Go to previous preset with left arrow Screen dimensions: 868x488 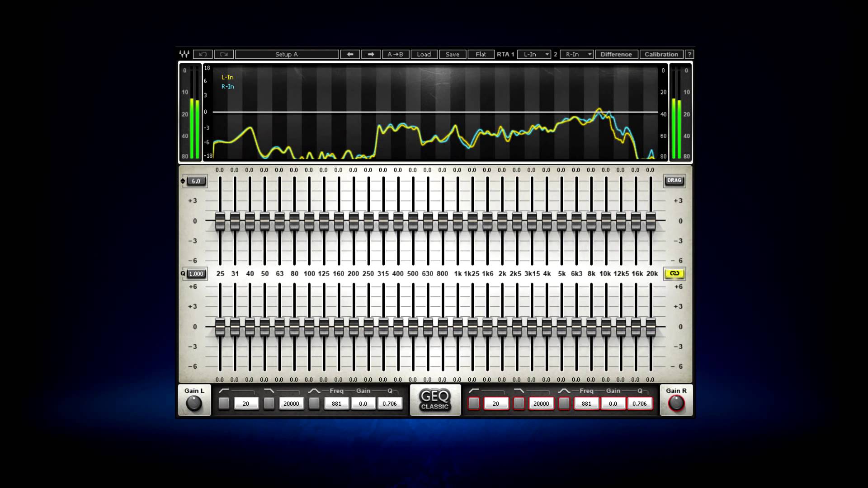click(350, 54)
